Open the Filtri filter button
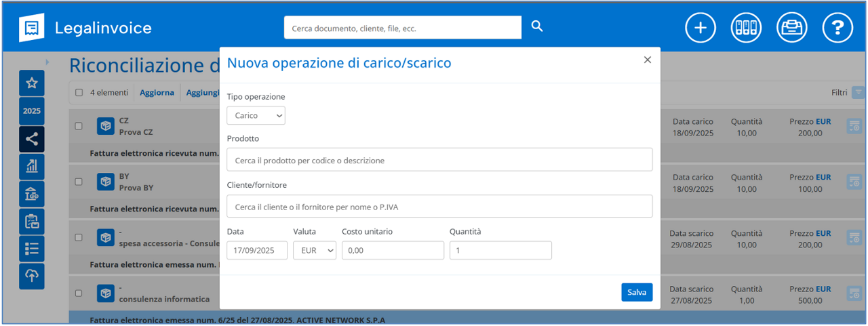868x326 pixels. [859, 92]
